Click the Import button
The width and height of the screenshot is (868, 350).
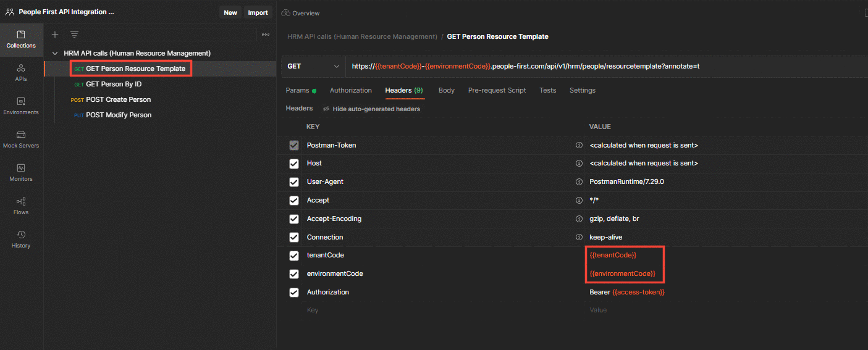pyautogui.click(x=258, y=12)
